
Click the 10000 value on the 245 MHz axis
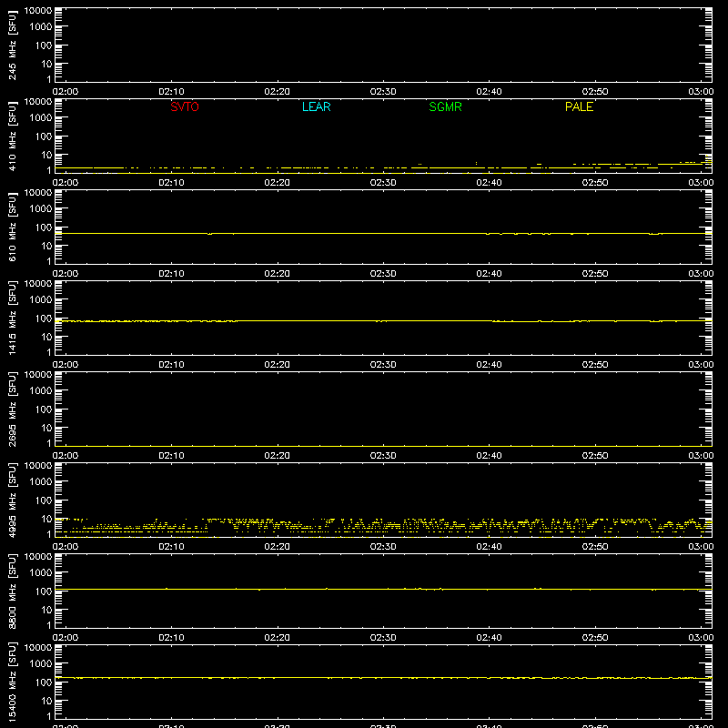click(38, 11)
